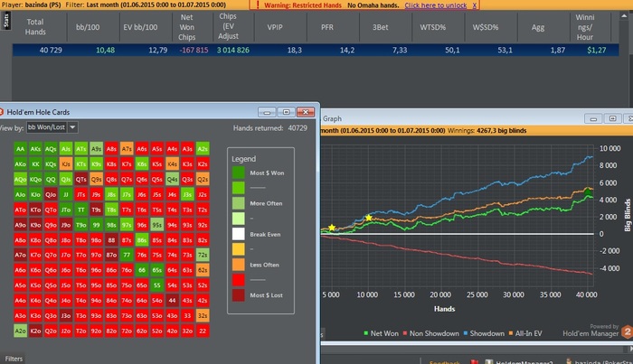Select the 62s orange hole card cell
The width and height of the screenshot is (633, 364).
coord(203,270)
